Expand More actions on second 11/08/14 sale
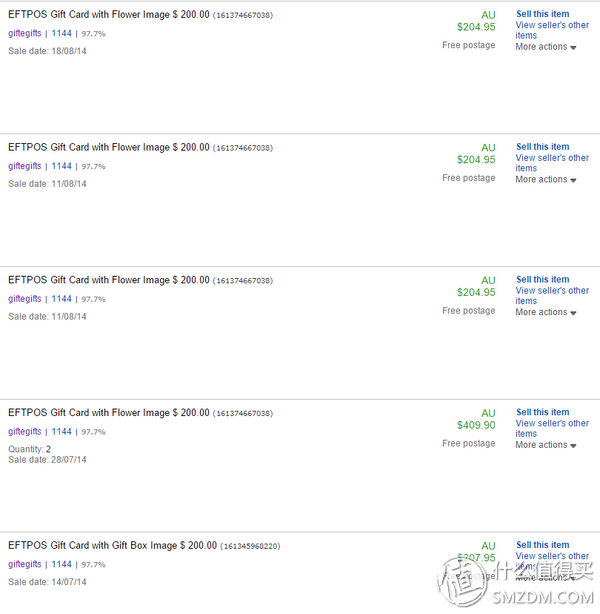 click(x=545, y=312)
